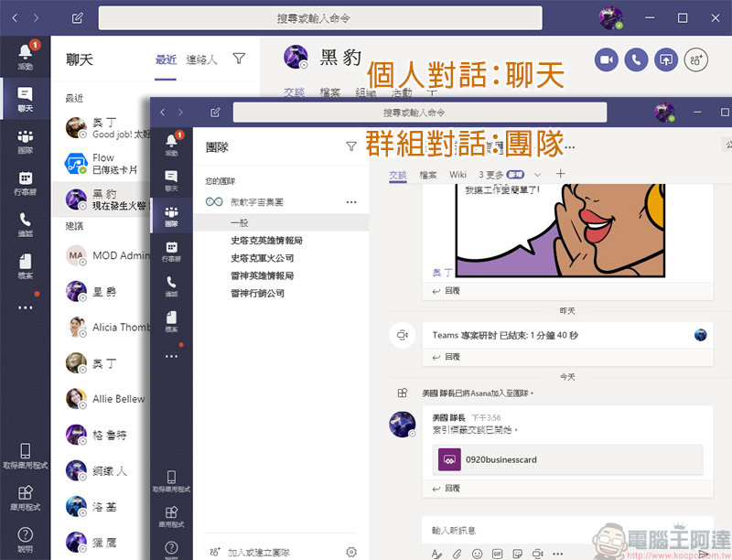Add people to the 黑豹 chat

click(x=696, y=59)
